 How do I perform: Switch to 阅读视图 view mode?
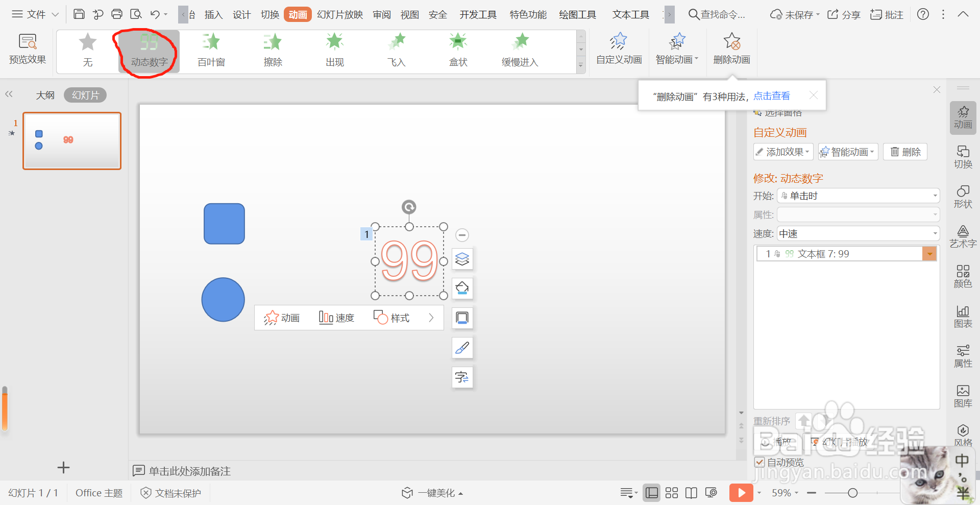point(691,492)
